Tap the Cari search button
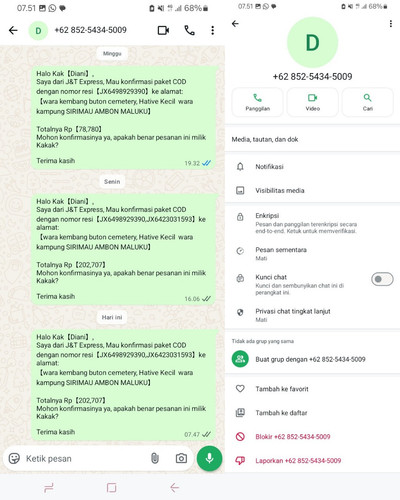 click(x=367, y=102)
